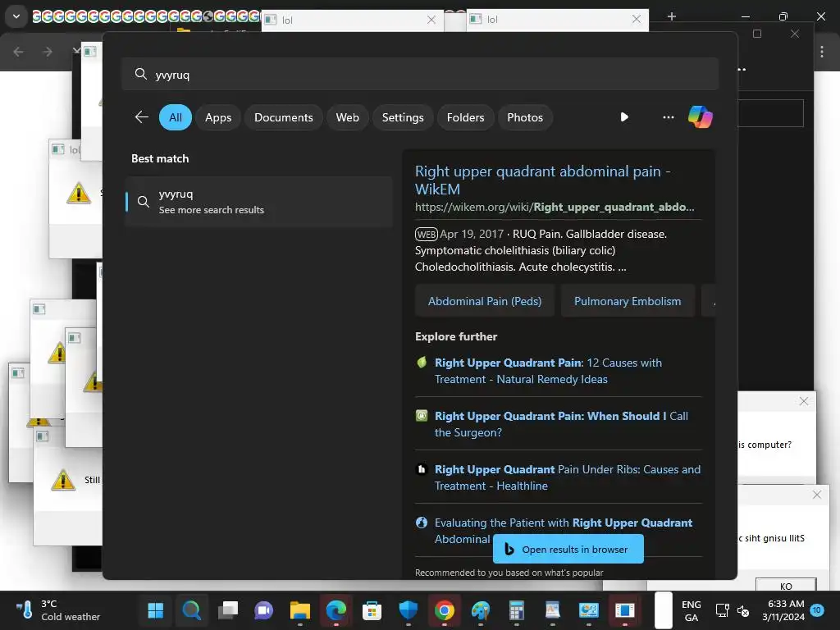Open the WordPad icon on the taskbar

pos(552,610)
